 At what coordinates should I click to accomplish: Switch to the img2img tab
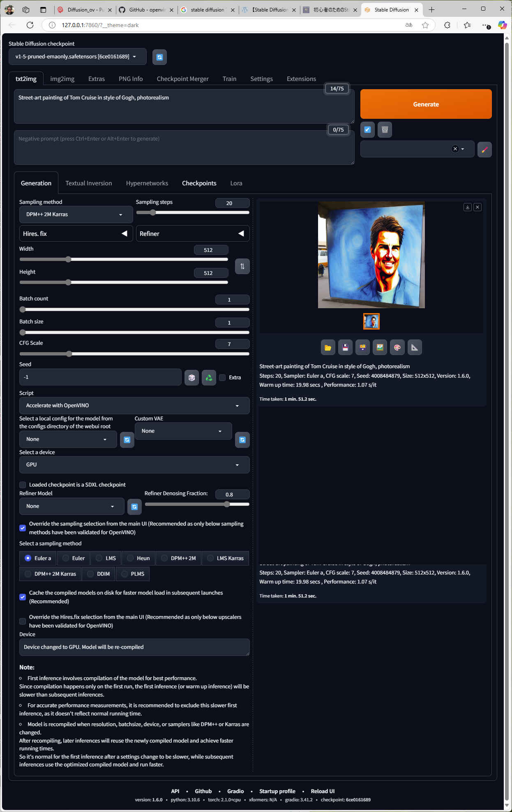62,79
